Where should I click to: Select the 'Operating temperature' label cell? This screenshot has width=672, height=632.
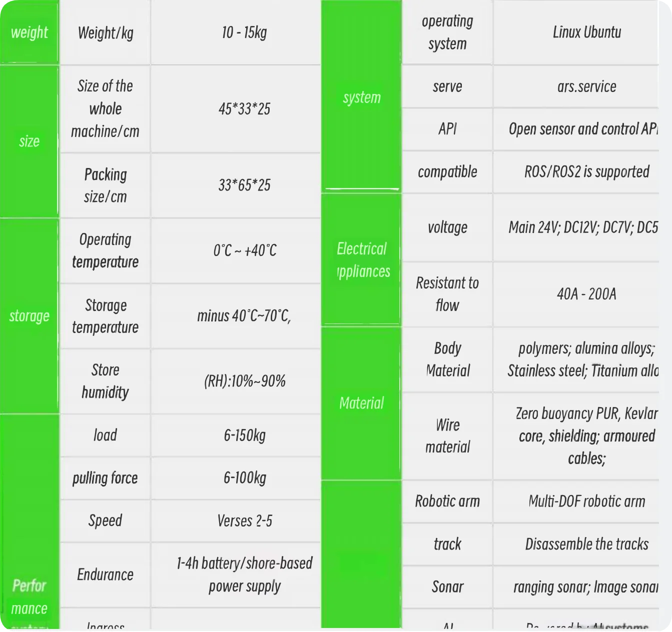pyautogui.click(x=105, y=250)
